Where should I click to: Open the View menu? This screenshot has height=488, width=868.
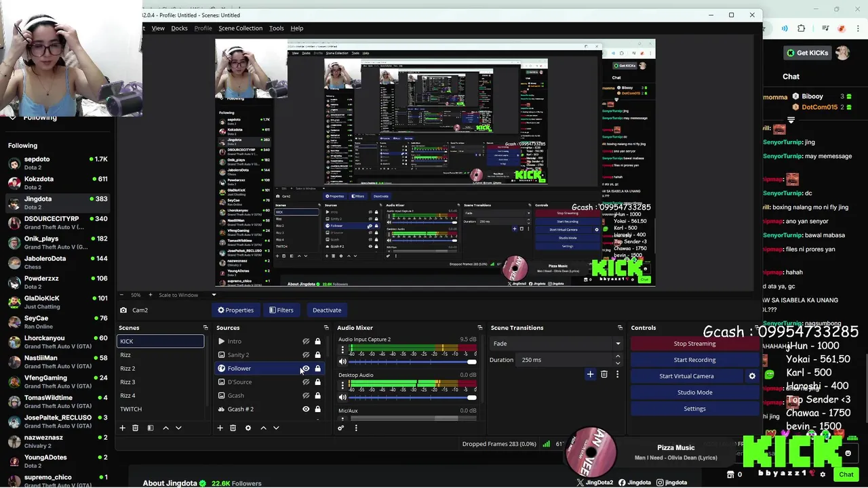click(x=158, y=28)
